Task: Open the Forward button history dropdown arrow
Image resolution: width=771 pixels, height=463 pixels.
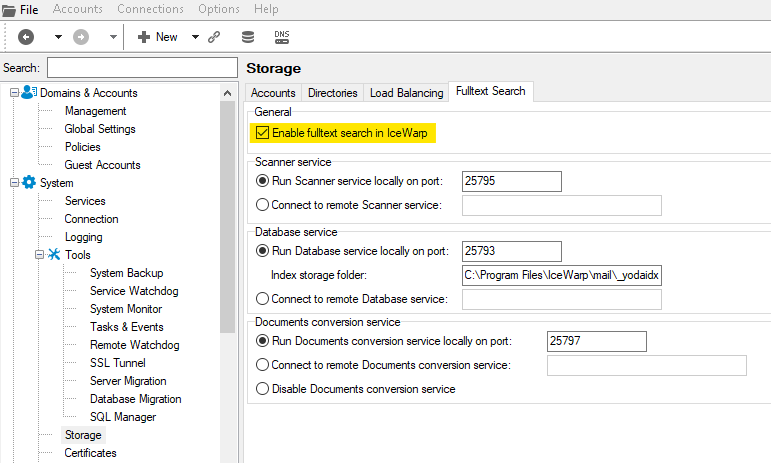Action: 113,37
